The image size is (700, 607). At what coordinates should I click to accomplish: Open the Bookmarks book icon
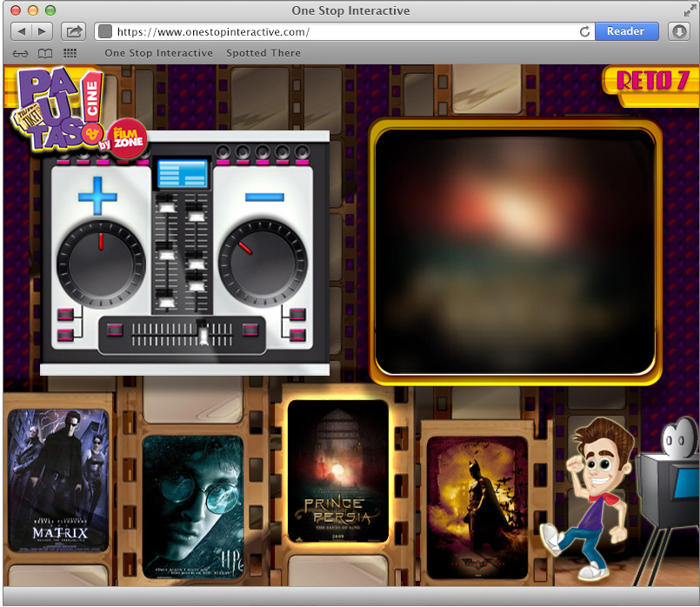[45, 54]
